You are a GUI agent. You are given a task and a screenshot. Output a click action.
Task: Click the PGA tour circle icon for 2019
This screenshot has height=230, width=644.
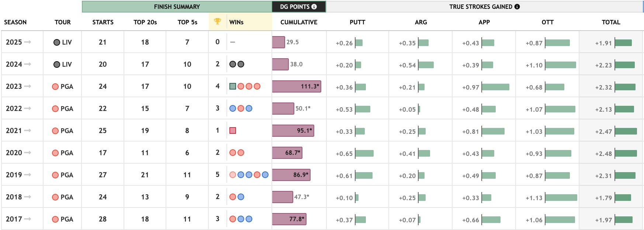(x=55, y=175)
